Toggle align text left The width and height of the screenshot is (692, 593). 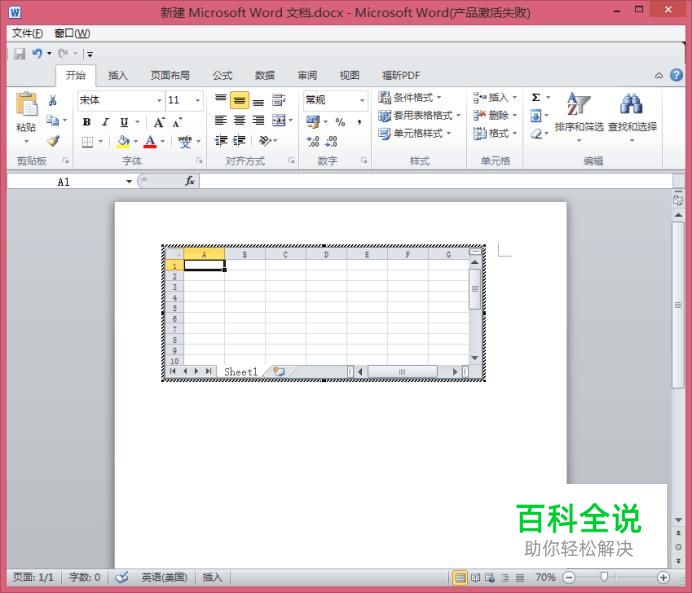221,120
